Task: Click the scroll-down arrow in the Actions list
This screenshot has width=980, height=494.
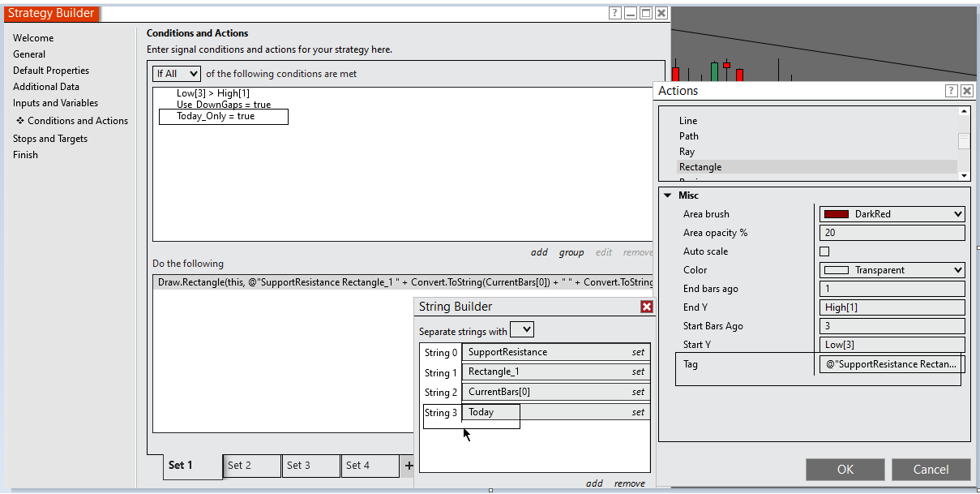Action: [964, 176]
